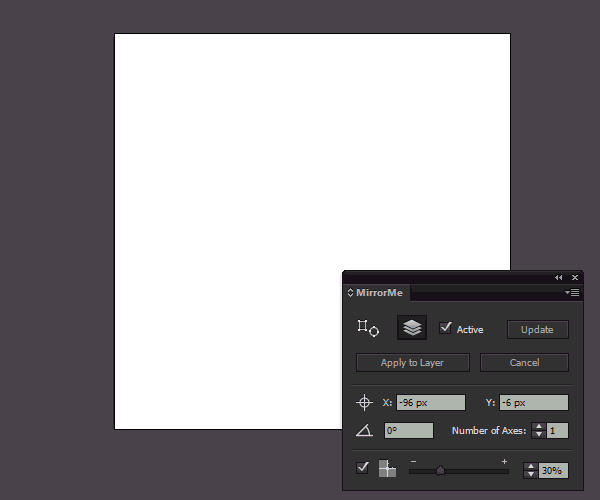
Task: Cycle panel size via MirrorMe tab arrows
Action: (x=350, y=293)
